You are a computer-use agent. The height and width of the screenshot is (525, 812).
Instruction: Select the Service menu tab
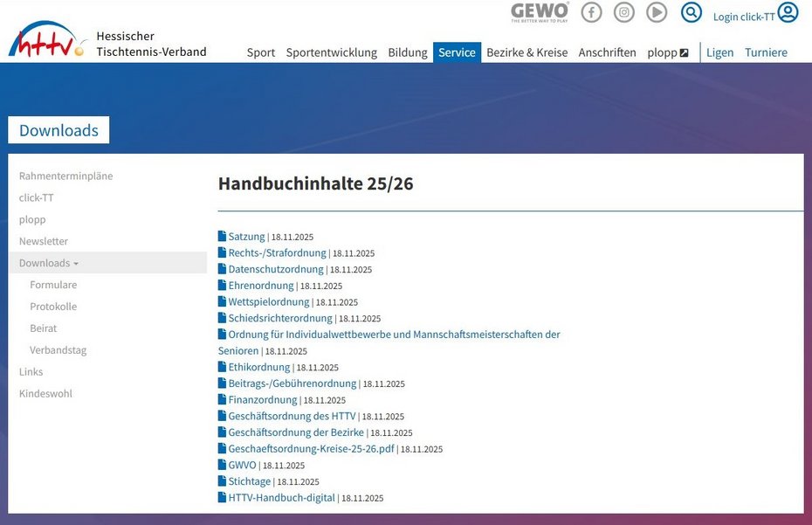457,52
